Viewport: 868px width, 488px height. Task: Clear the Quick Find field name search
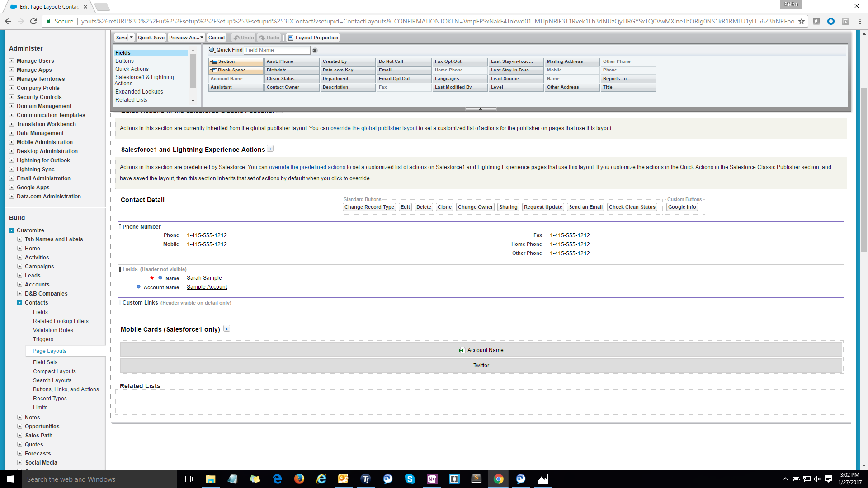pos(315,50)
